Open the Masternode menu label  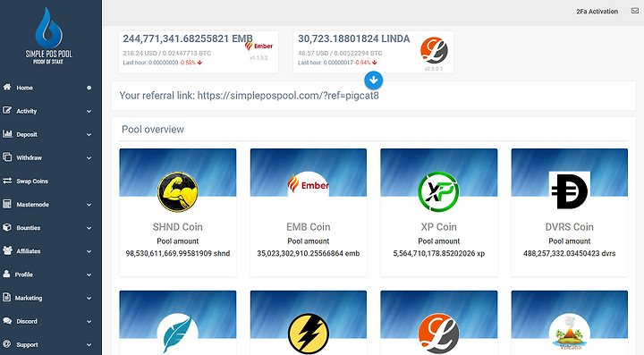[32, 205]
